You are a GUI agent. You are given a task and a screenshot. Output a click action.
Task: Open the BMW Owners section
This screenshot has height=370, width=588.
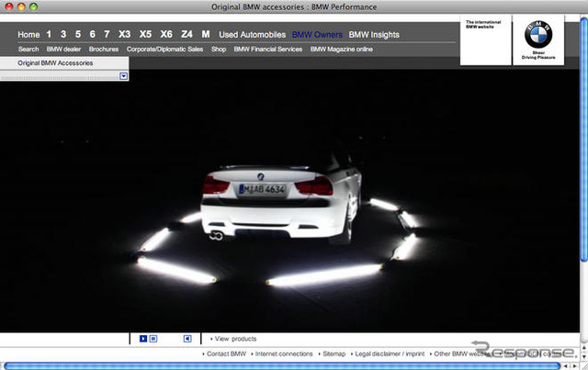pyautogui.click(x=317, y=35)
